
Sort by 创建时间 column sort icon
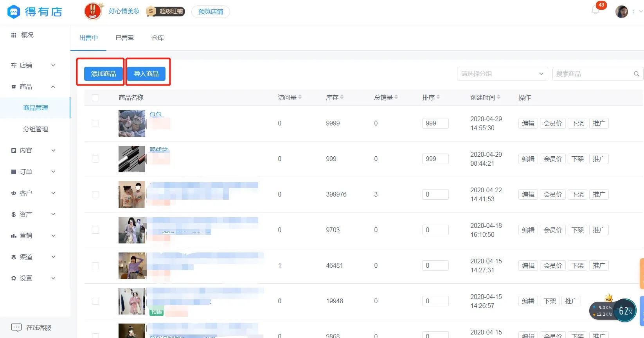pyautogui.click(x=498, y=97)
